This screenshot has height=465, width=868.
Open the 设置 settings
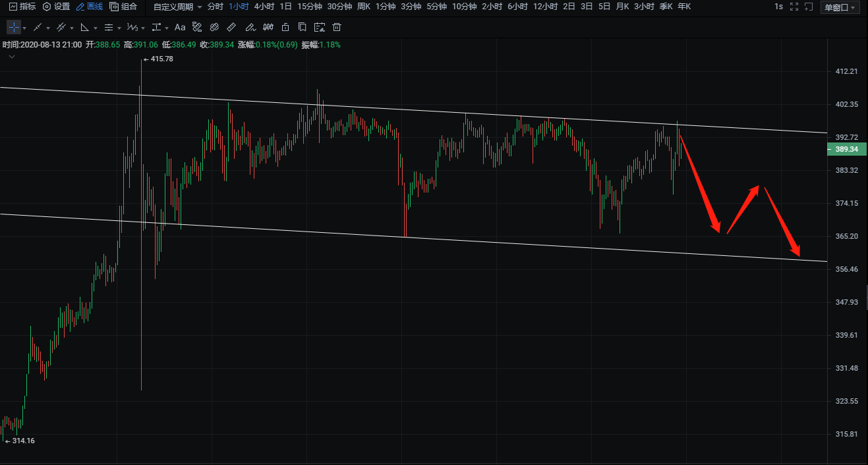click(x=56, y=7)
